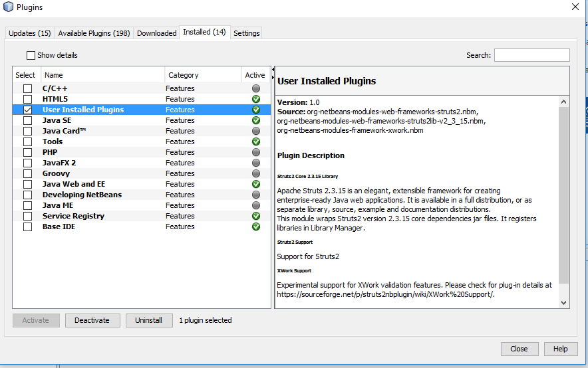Focus the Search input field
The height and width of the screenshot is (368, 588).
pyautogui.click(x=531, y=55)
